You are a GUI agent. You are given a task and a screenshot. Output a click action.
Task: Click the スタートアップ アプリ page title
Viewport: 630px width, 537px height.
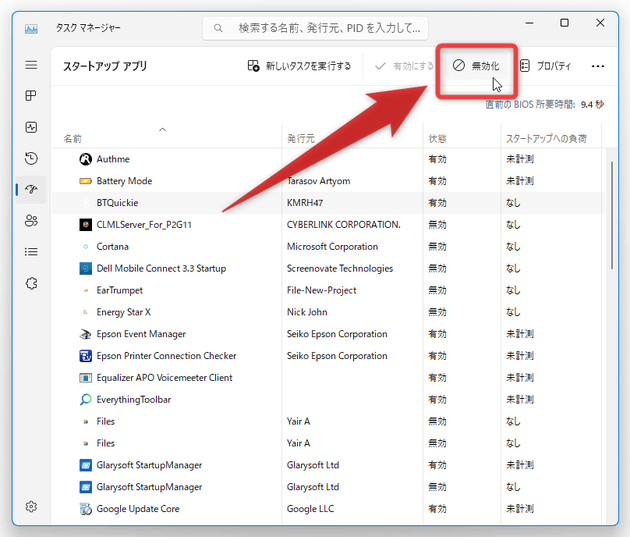click(x=105, y=66)
